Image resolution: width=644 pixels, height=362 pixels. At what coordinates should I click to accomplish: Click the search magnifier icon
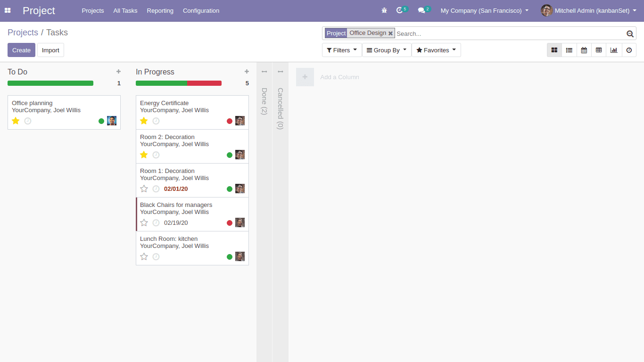pos(630,33)
